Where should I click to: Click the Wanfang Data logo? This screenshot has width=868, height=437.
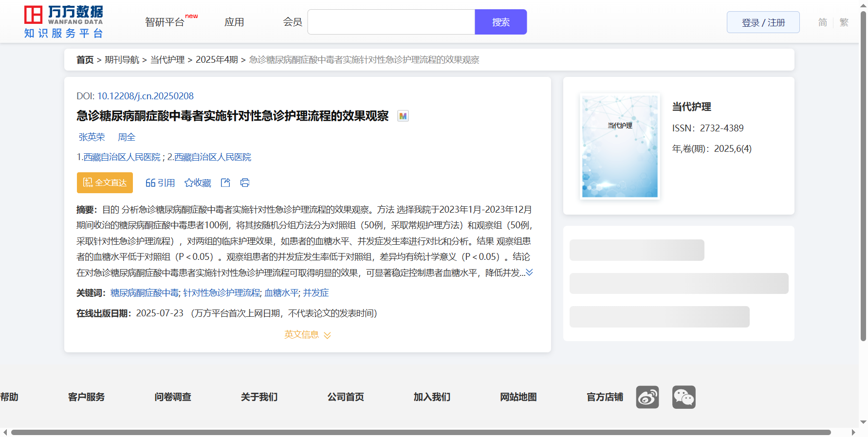click(63, 21)
